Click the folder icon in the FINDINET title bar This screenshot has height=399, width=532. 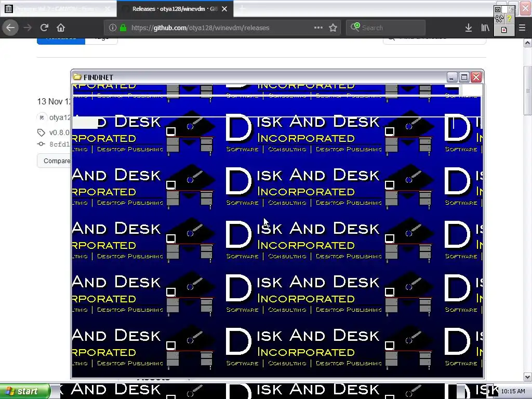[77, 77]
